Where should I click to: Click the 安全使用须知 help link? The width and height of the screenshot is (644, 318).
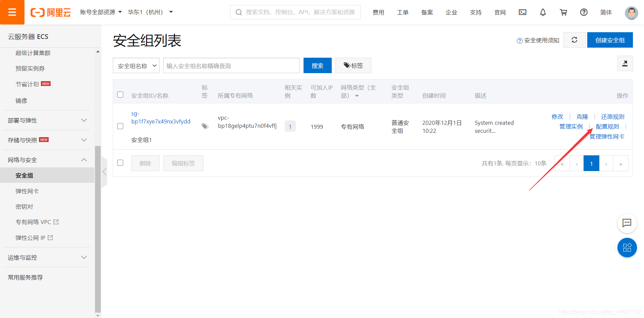point(538,40)
